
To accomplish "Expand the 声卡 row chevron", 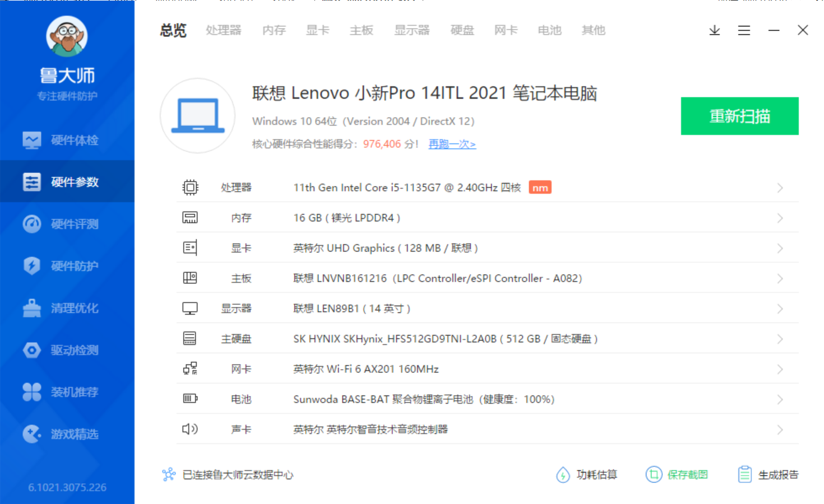I will click(x=780, y=430).
